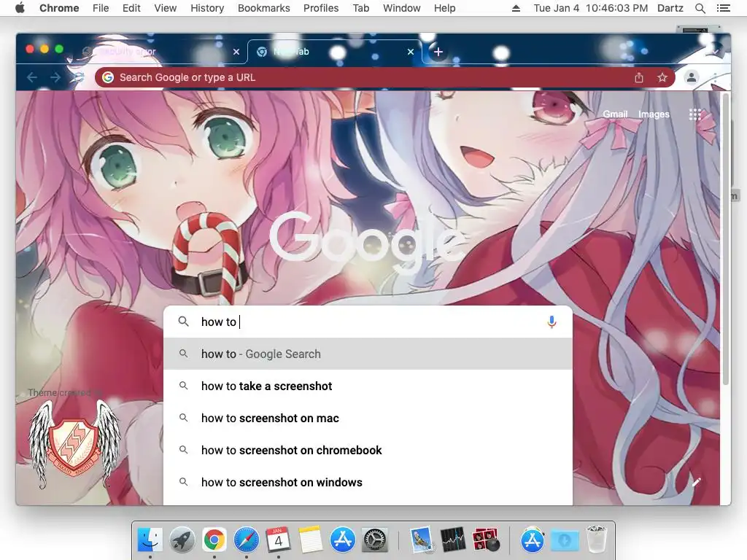Open Notes from the Dock

pos(311,540)
